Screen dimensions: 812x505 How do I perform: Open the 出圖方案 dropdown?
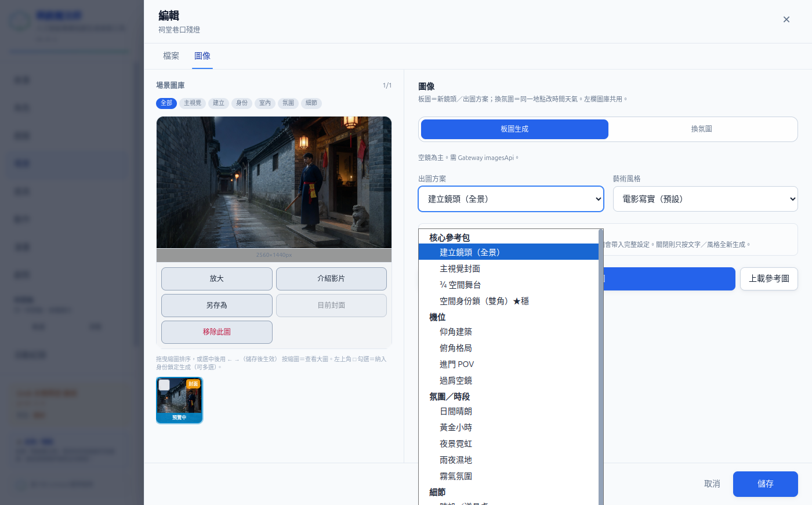[x=511, y=199]
